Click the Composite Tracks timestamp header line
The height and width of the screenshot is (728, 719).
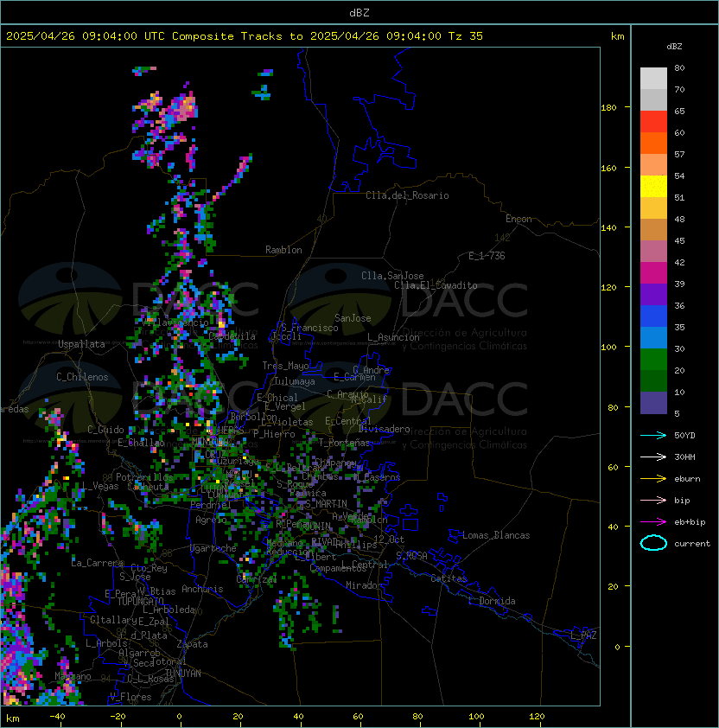(245, 36)
